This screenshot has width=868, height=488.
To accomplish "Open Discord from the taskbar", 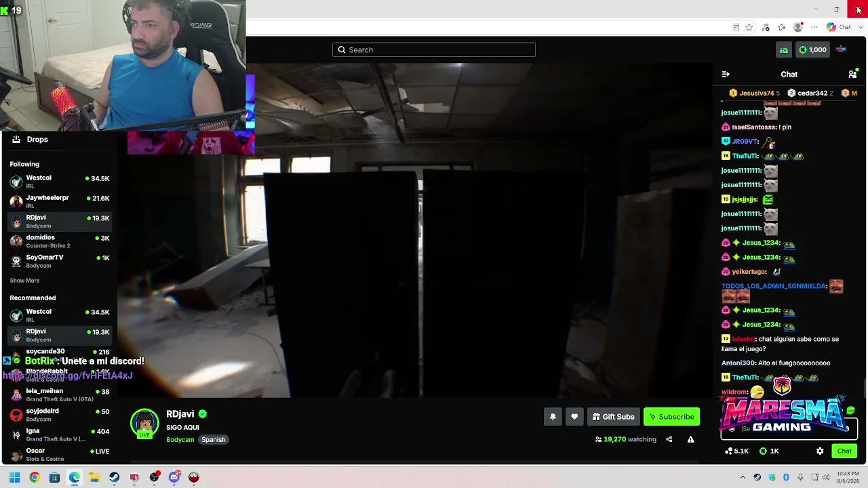I will coord(174,477).
